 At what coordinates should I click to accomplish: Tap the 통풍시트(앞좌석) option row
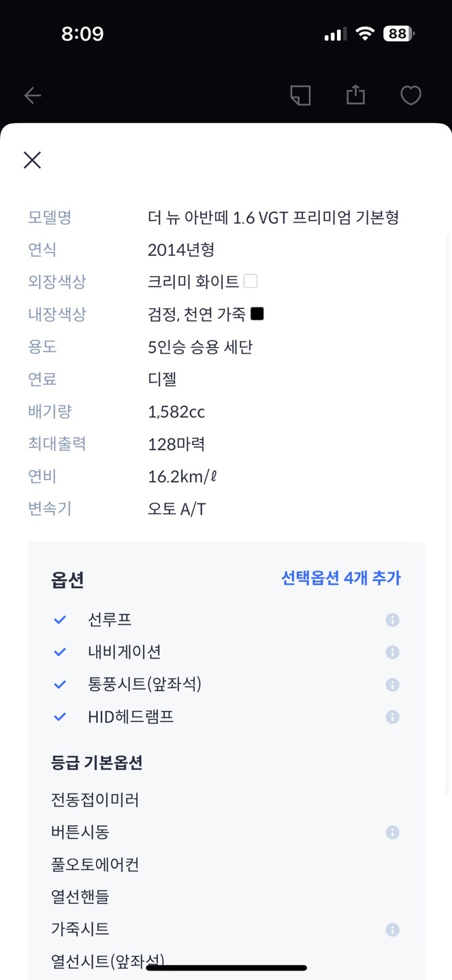[226, 684]
